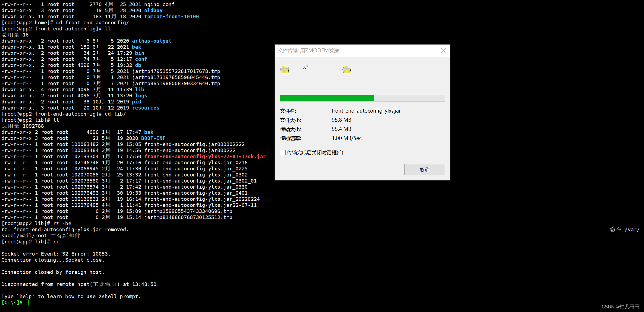Click front-end-autoconfig-ylxs.jar_0216 file name
This screenshot has width=644, height=312.
tap(196, 163)
